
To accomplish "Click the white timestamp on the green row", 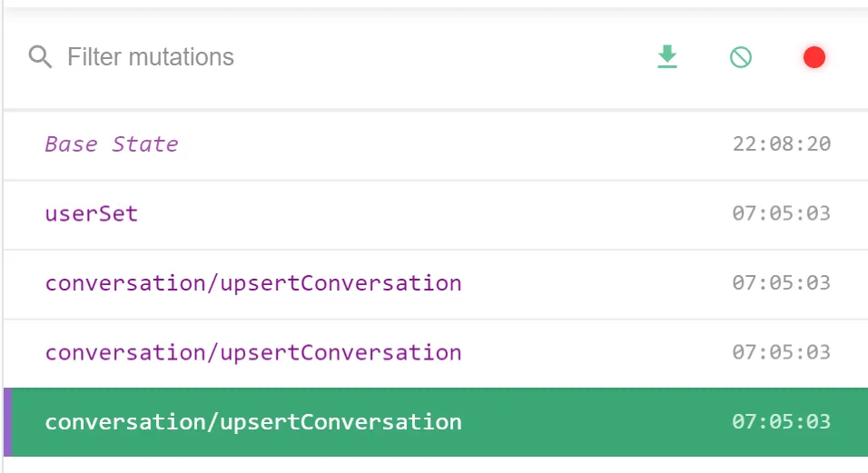I will click(x=781, y=422).
